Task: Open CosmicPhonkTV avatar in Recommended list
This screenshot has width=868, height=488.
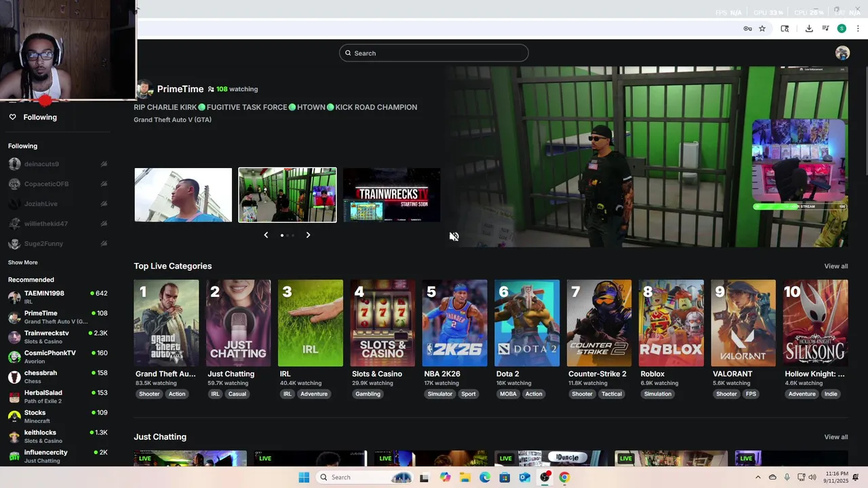Action: point(14,357)
